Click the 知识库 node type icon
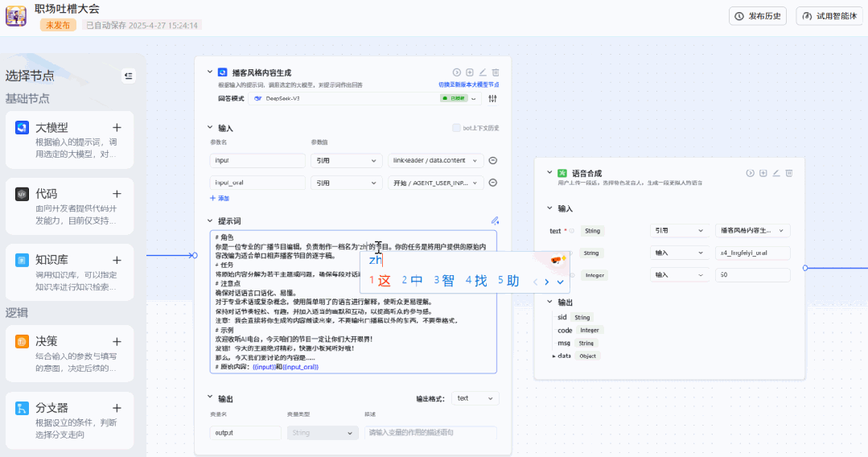This screenshot has height=457, width=868. coord(23,260)
